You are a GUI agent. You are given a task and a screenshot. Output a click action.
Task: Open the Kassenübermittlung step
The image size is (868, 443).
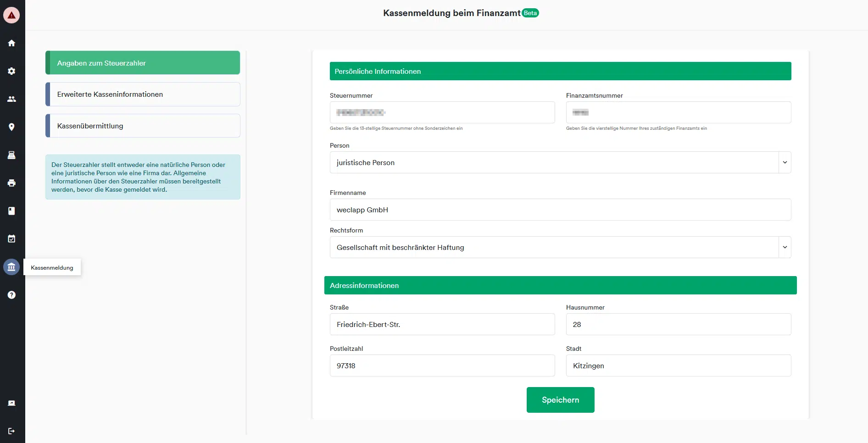coord(143,126)
